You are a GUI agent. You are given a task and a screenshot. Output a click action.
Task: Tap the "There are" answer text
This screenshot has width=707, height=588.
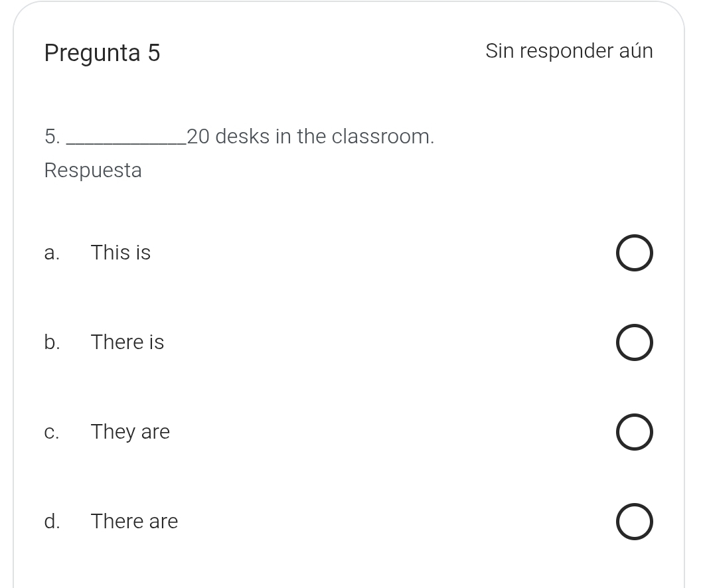point(135,522)
